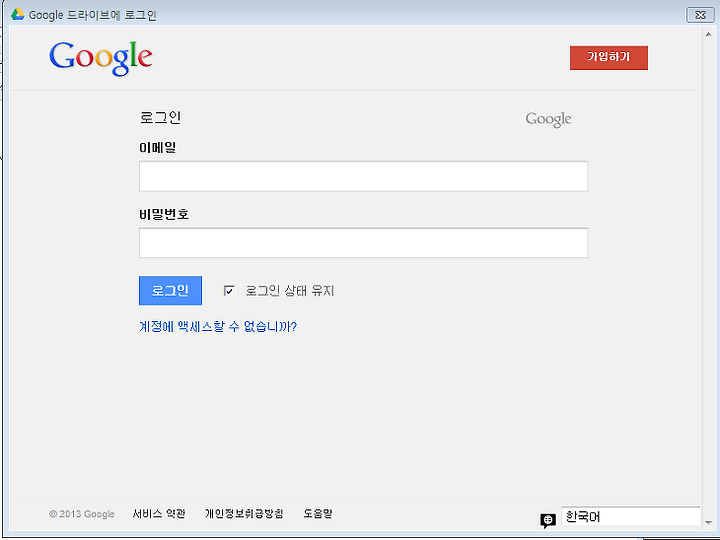720x540 pixels.
Task: Open the 서비스 약관 link
Action: point(159,513)
